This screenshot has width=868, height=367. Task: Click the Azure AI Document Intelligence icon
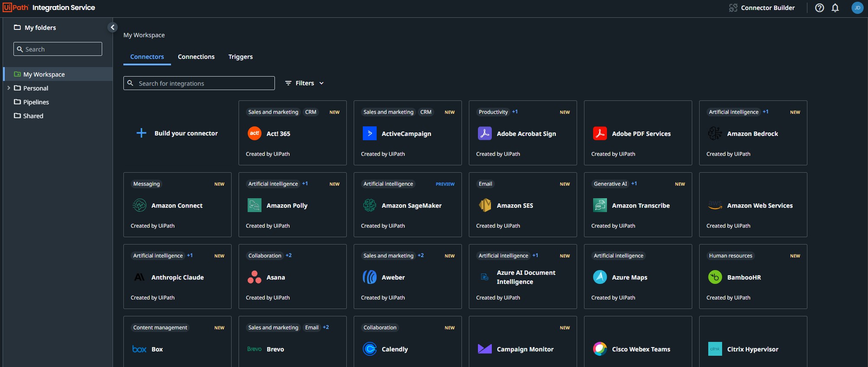(x=485, y=277)
